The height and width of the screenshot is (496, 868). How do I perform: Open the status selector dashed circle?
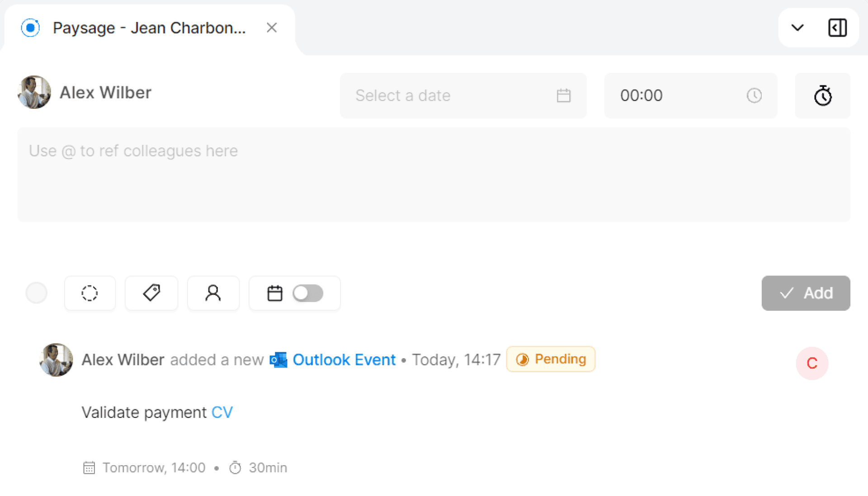90,293
